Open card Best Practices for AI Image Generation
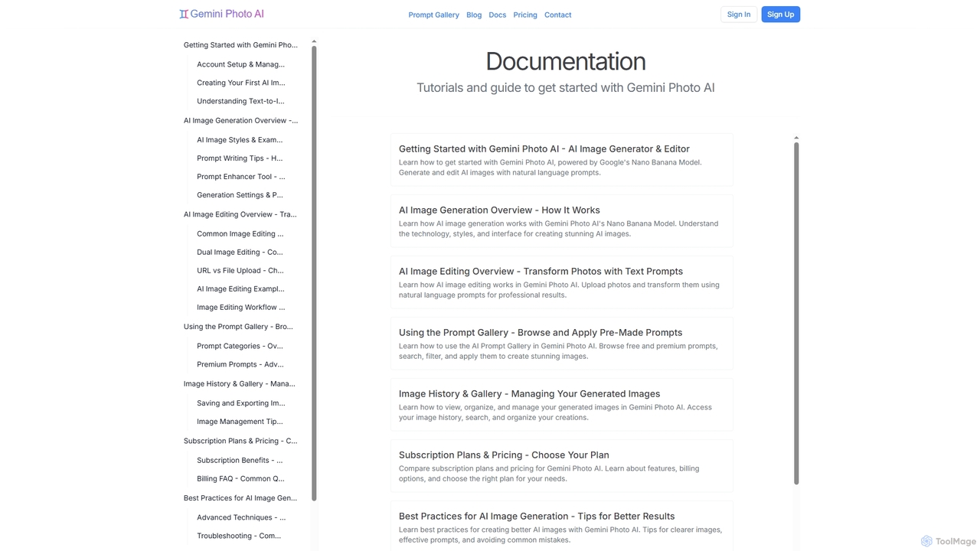The width and height of the screenshot is (980, 551). pyautogui.click(x=561, y=527)
